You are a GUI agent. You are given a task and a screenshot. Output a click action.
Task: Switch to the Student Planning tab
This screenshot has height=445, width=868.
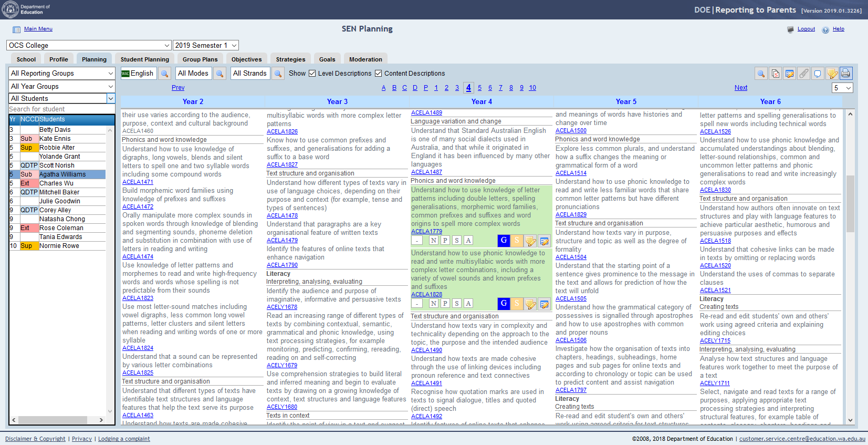tap(145, 59)
